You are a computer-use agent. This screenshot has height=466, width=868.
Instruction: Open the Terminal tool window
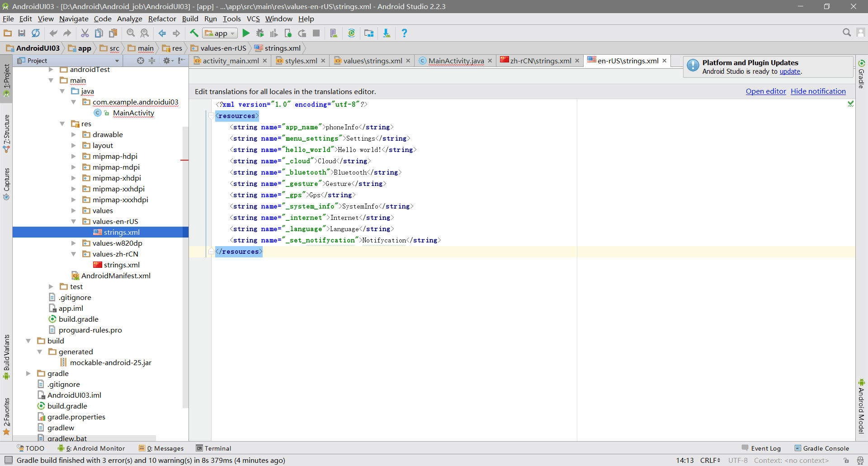click(x=214, y=448)
